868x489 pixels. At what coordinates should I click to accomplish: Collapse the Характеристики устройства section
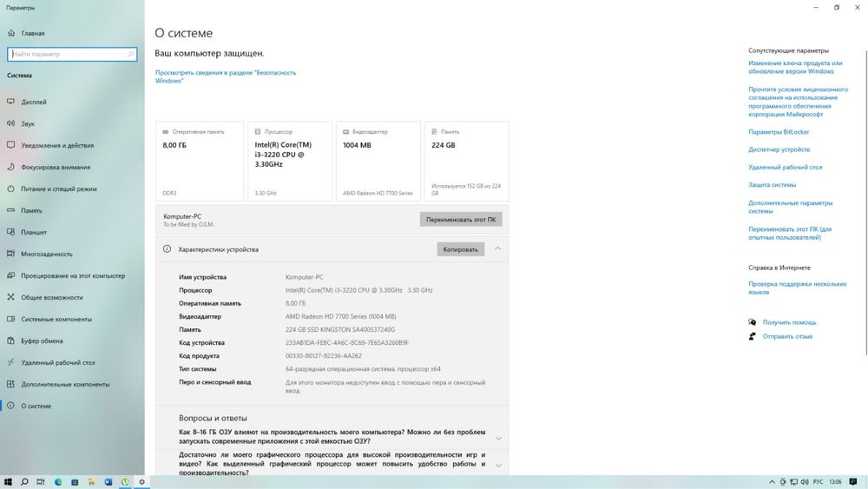click(x=497, y=248)
